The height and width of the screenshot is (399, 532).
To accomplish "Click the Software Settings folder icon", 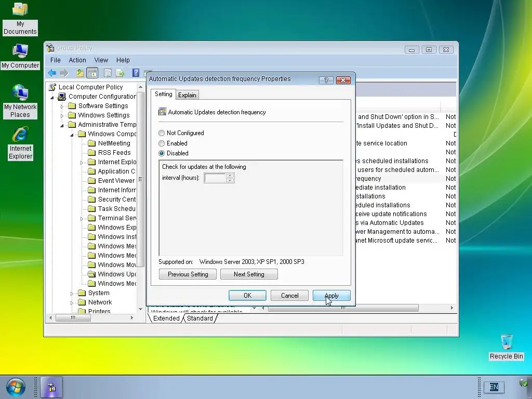I will point(72,106).
